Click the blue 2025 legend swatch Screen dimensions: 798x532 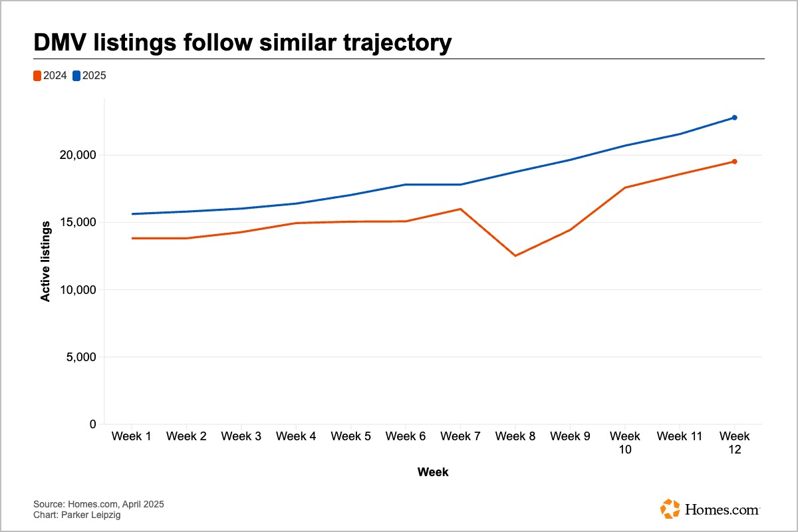(76, 76)
